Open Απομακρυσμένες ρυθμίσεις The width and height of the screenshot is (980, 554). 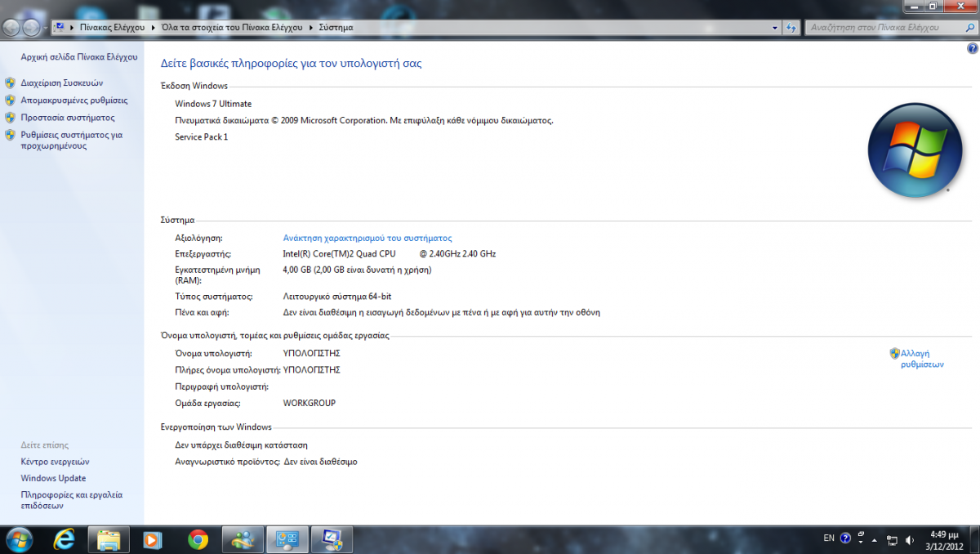click(74, 100)
